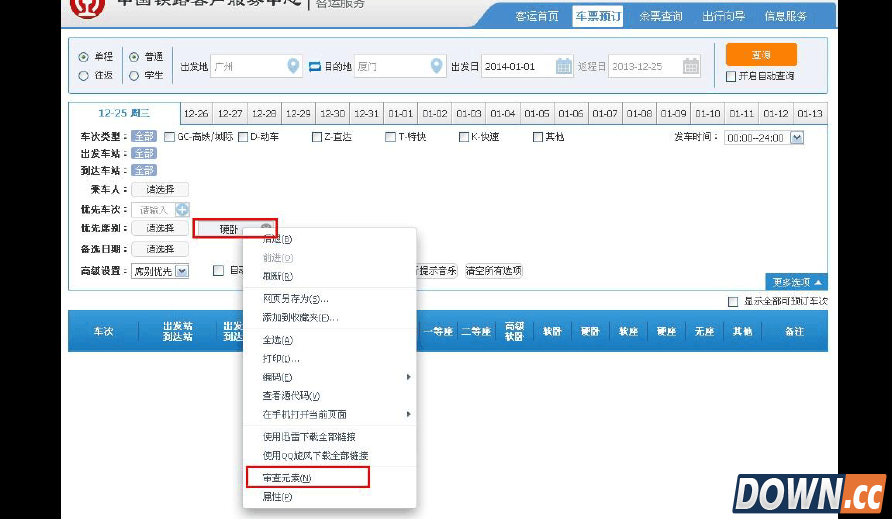The height and width of the screenshot is (519, 892).
Task: Enable the 开启自动查询 checkbox
Action: [731, 76]
